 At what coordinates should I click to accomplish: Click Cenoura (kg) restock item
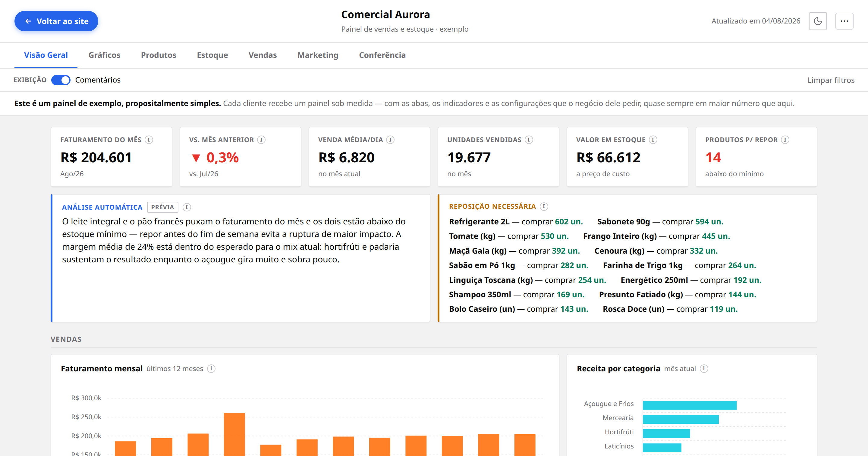[656, 251]
